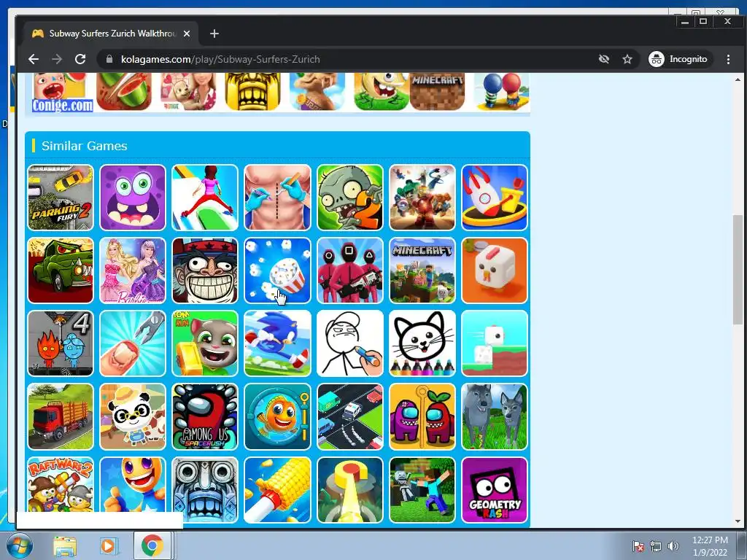Click the page vertical scrollbar thumb

738,270
